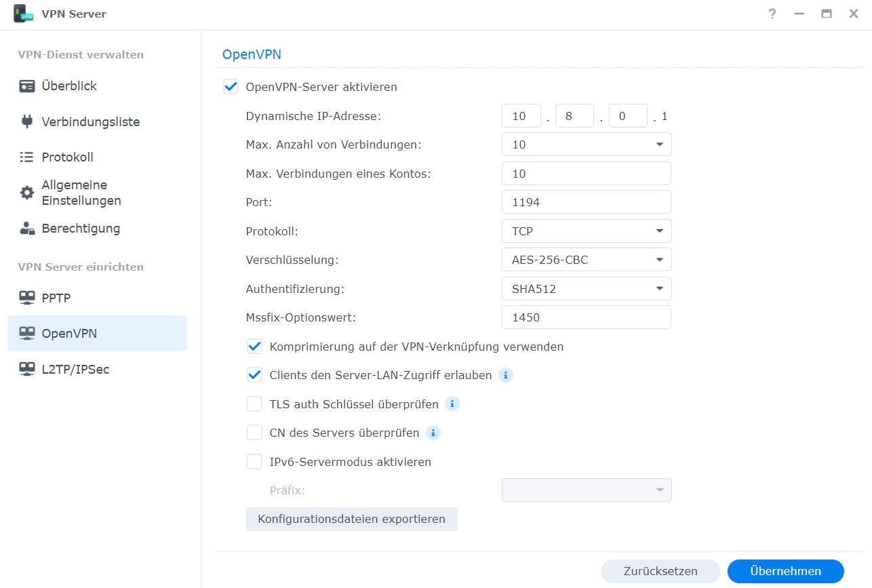Click the Port field showing 1194
Screen dimensions: 872x588
point(587,202)
